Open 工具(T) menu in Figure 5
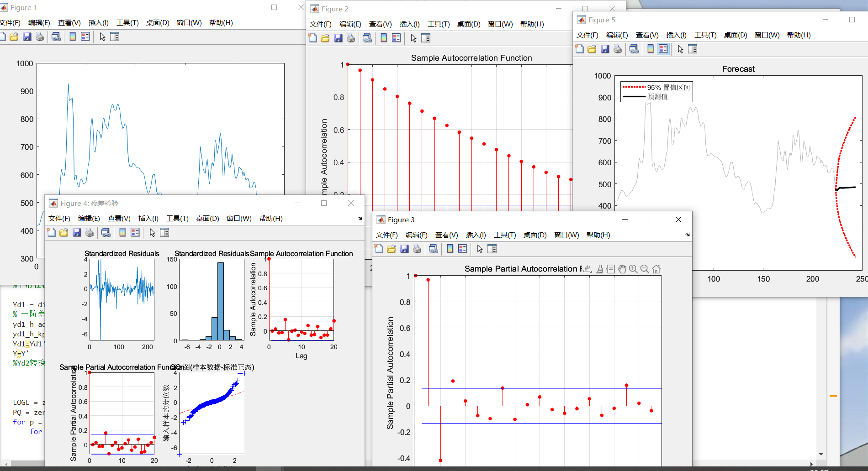The height and width of the screenshot is (471, 868). (705, 35)
